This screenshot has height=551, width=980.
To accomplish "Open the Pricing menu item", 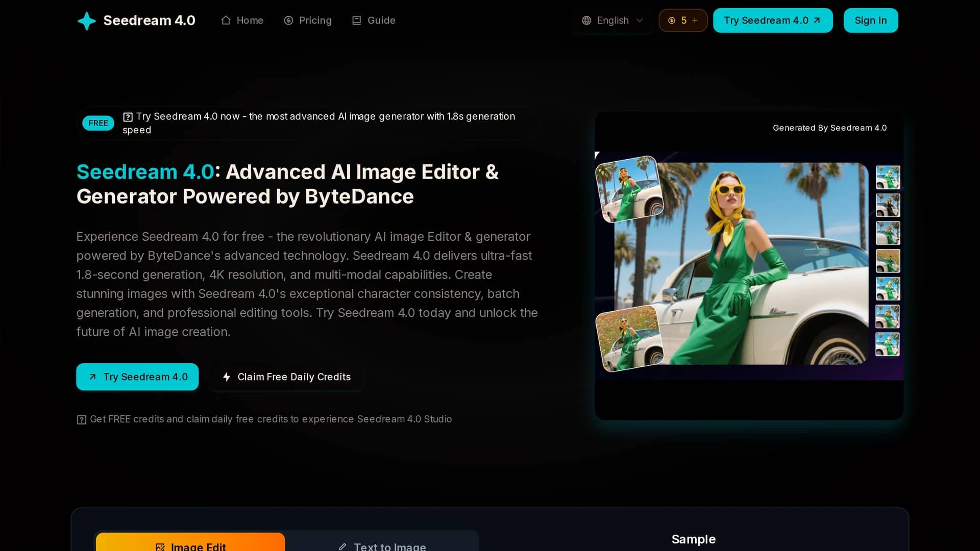I will (x=307, y=20).
